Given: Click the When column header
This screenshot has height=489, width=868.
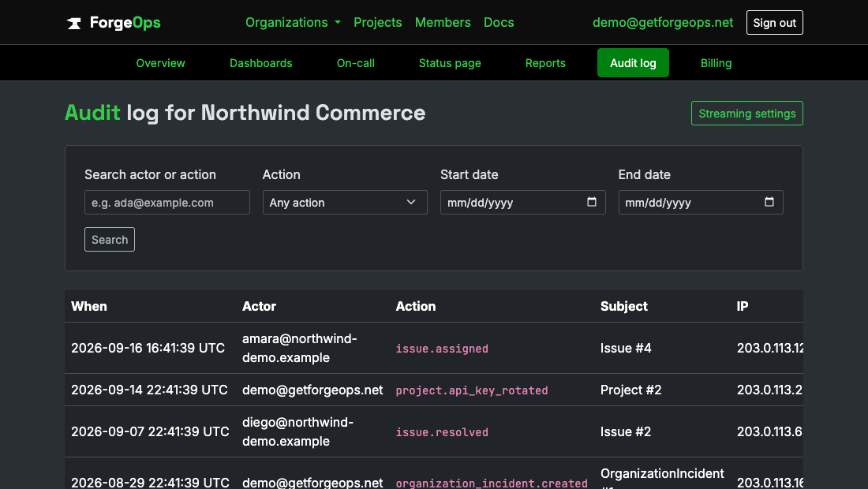Looking at the screenshot, I should click(89, 307).
